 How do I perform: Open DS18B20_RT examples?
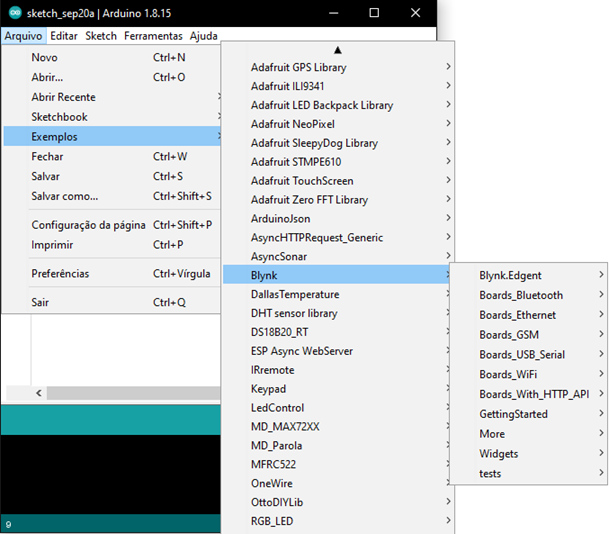(x=336, y=332)
